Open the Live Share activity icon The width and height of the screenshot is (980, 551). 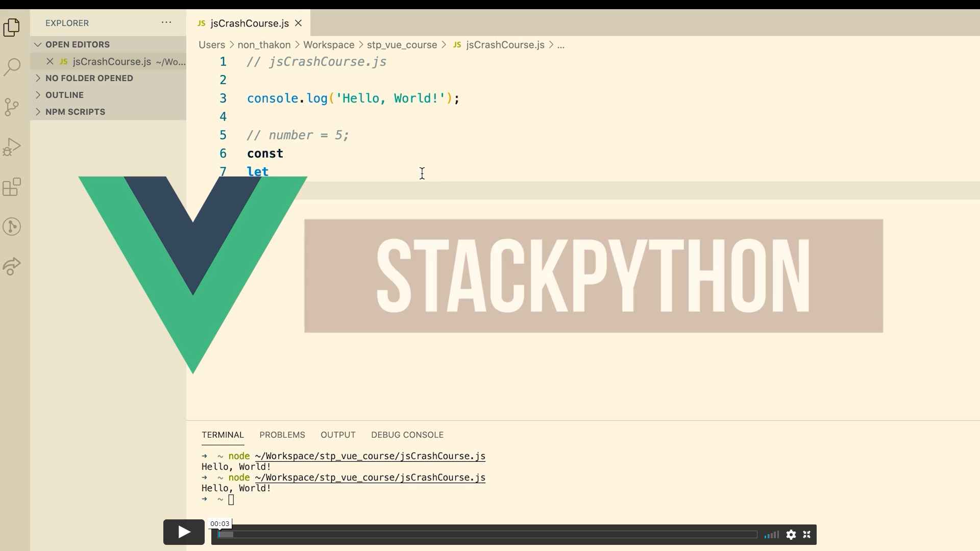(12, 266)
